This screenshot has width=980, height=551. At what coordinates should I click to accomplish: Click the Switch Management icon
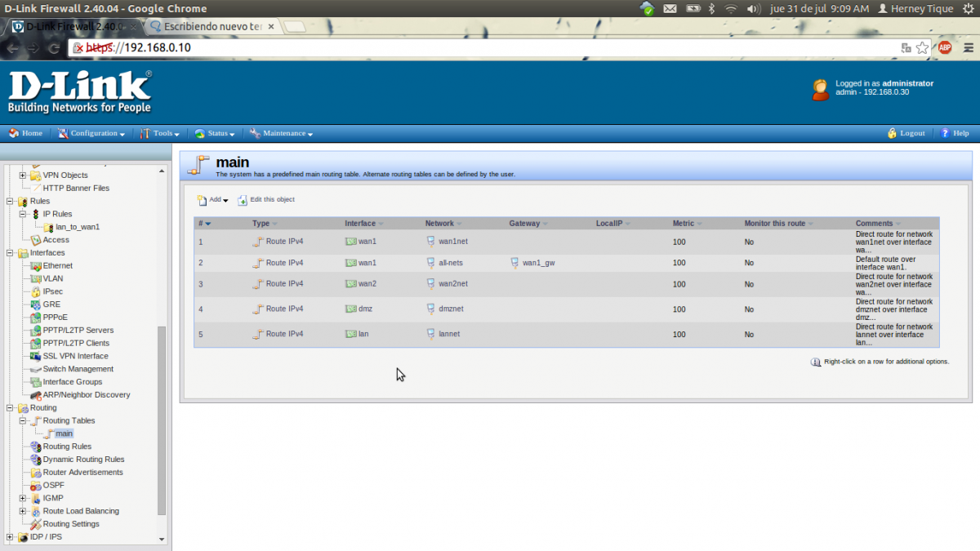point(36,369)
